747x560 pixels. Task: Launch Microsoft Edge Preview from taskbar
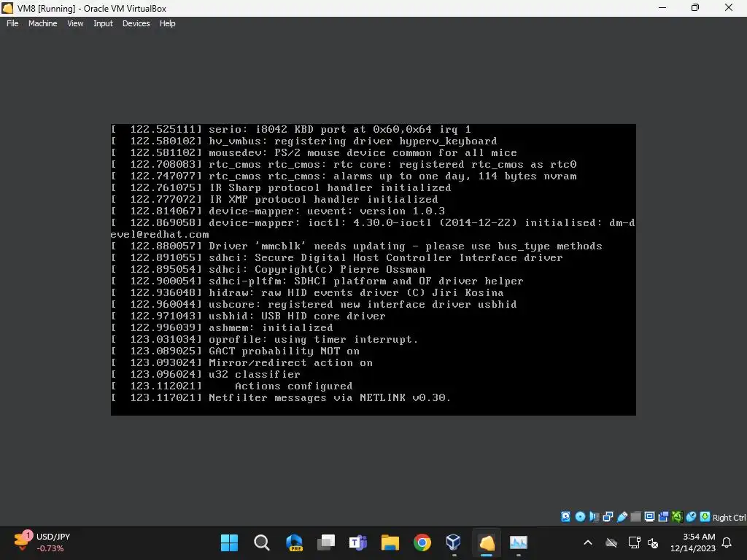click(294, 542)
